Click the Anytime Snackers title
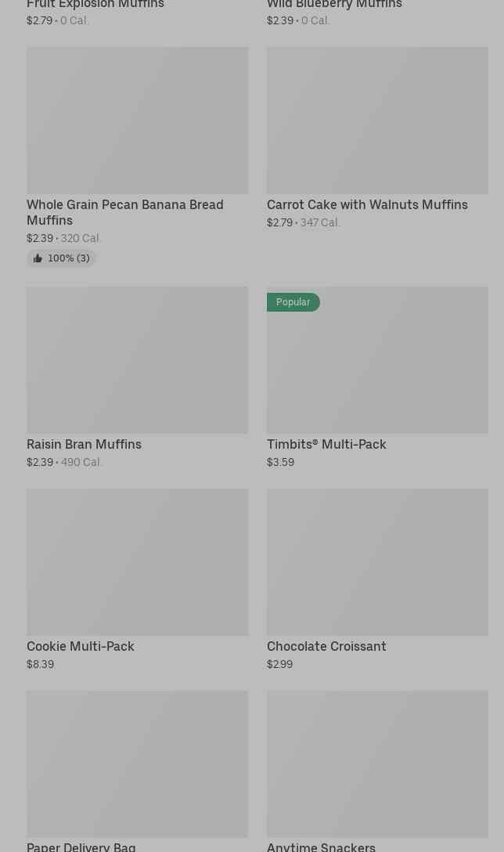504x852 pixels. click(321, 847)
